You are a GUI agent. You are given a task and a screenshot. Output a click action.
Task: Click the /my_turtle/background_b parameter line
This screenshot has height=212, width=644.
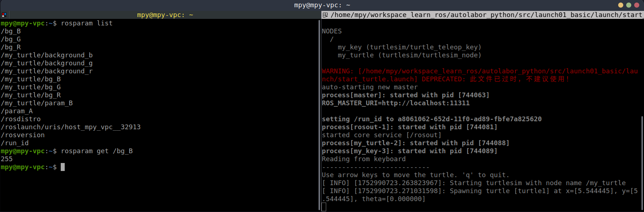pyautogui.click(x=47, y=55)
